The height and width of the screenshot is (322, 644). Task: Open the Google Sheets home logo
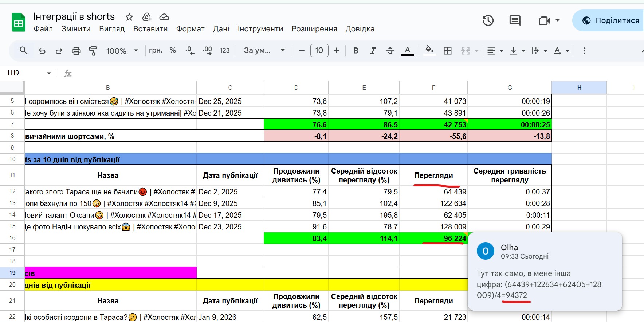(19, 23)
